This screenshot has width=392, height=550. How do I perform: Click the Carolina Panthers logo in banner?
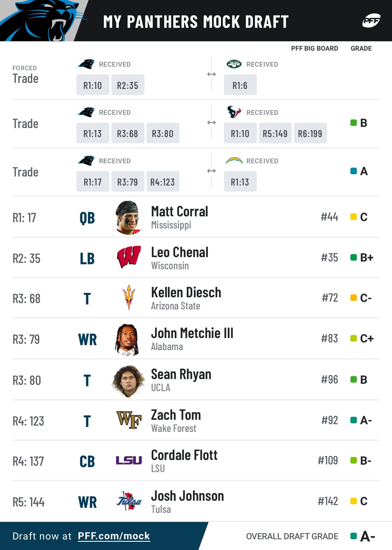[44, 21]
